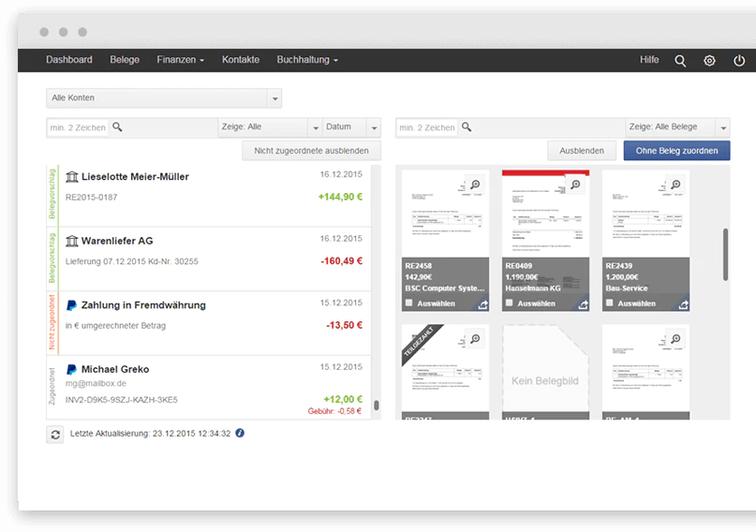Refresh transactions with the reload icon
Screen dimensions: 756x532
(x=55, y=435)
